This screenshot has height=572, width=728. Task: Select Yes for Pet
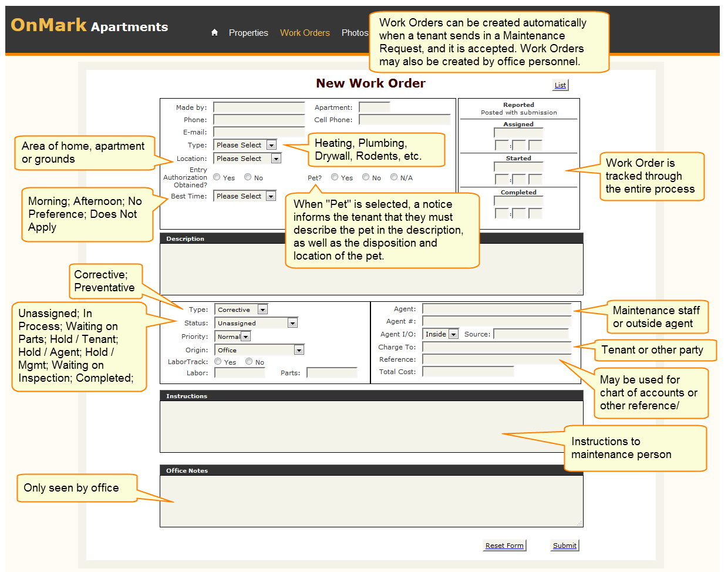[335, 177]
